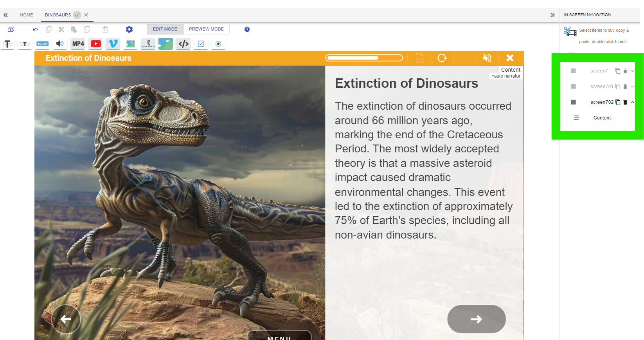Viewport: 644px width, 340px height.
Task: Insert a checkbox question element
Action: 201,44
